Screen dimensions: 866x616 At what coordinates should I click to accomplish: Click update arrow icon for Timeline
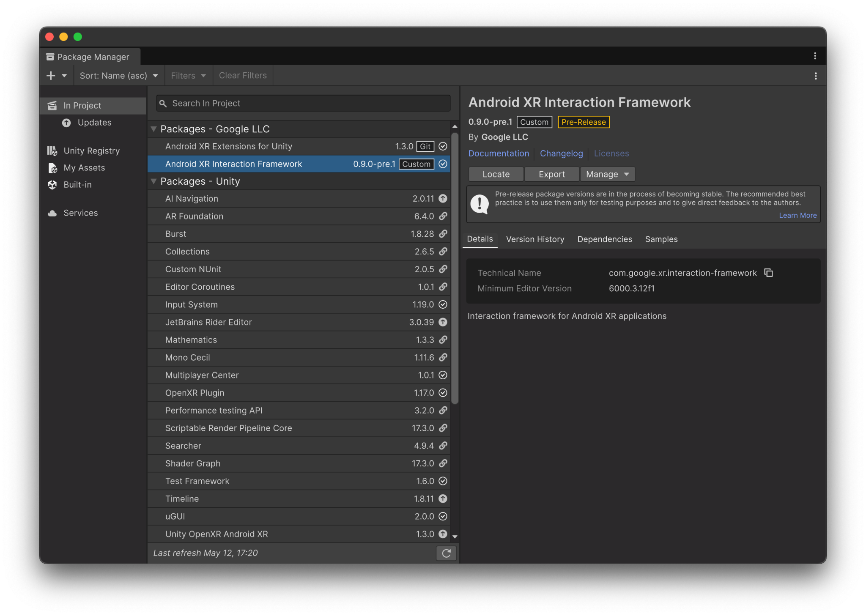[x=443, y=499]
